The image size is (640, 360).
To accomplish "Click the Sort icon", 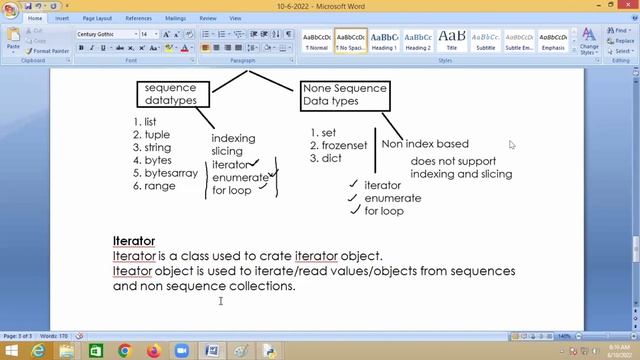I will (276, 34).
